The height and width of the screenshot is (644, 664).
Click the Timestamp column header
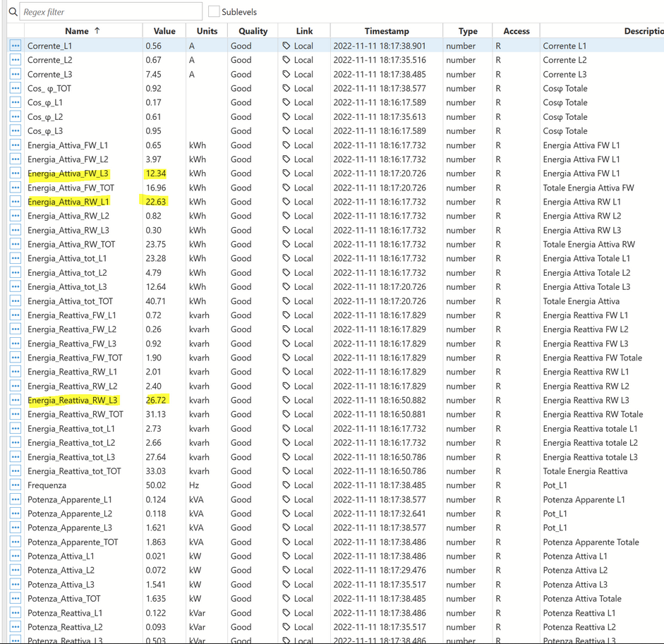[x=386, y=31]
